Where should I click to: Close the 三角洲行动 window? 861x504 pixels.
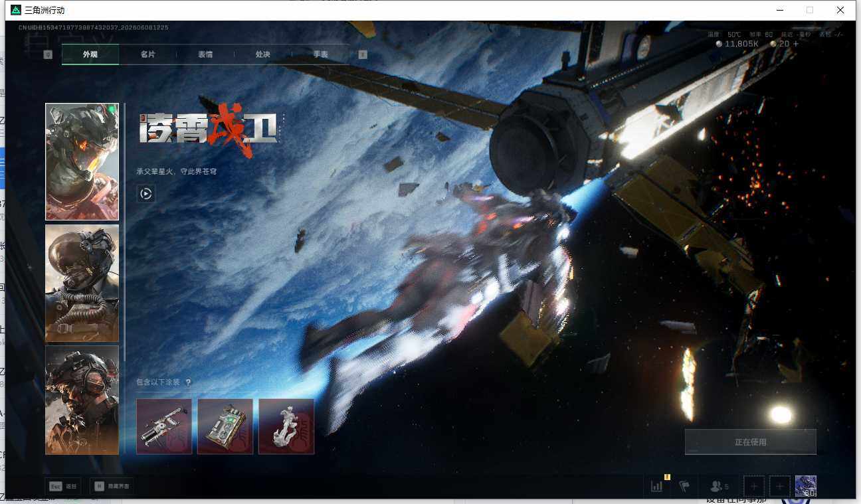point(840,10)
